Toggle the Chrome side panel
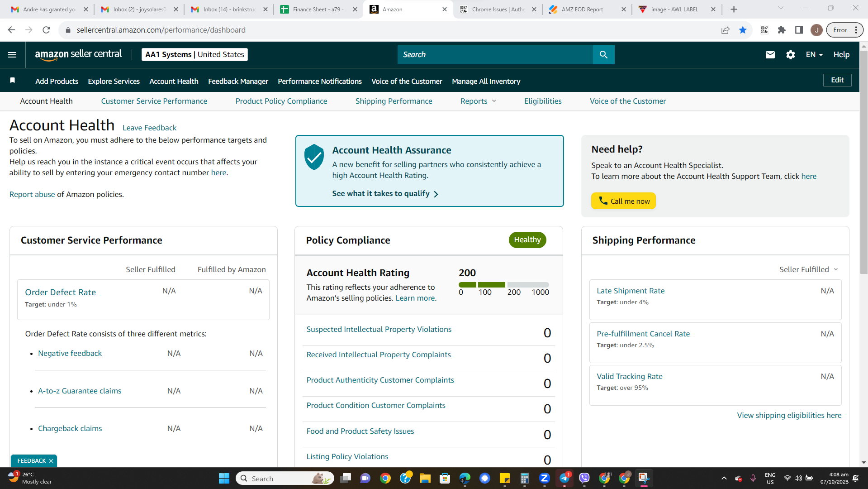The image size is (868, 489). (x=799, y=30)
